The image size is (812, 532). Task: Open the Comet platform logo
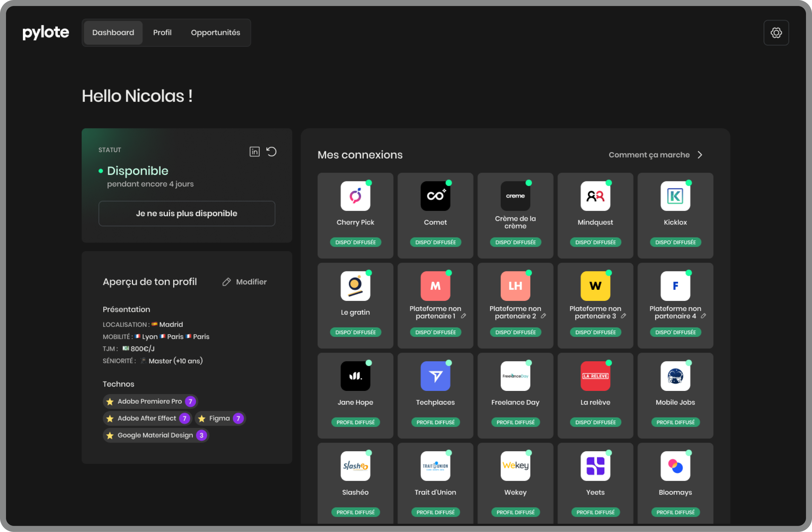point(435,196)
